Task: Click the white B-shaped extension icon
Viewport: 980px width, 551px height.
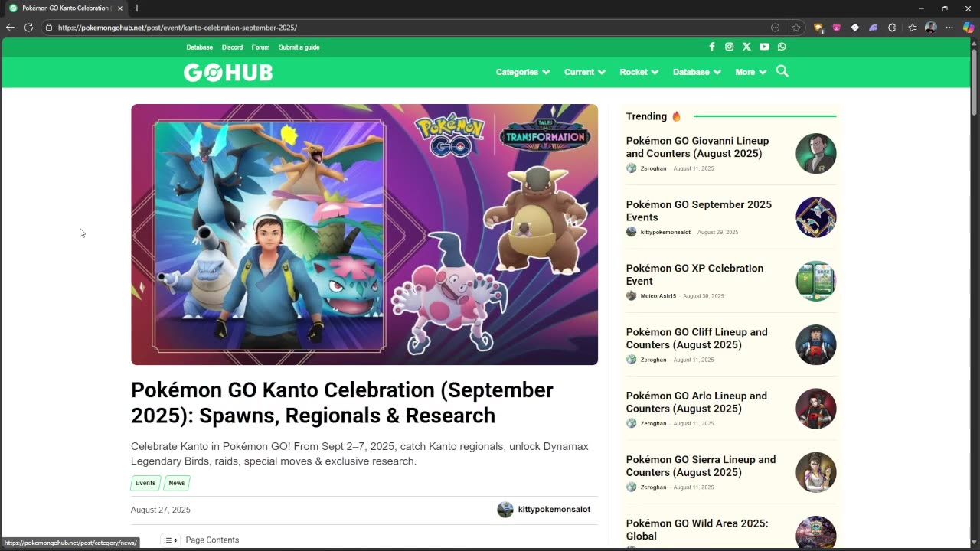Action: [855, 28]
